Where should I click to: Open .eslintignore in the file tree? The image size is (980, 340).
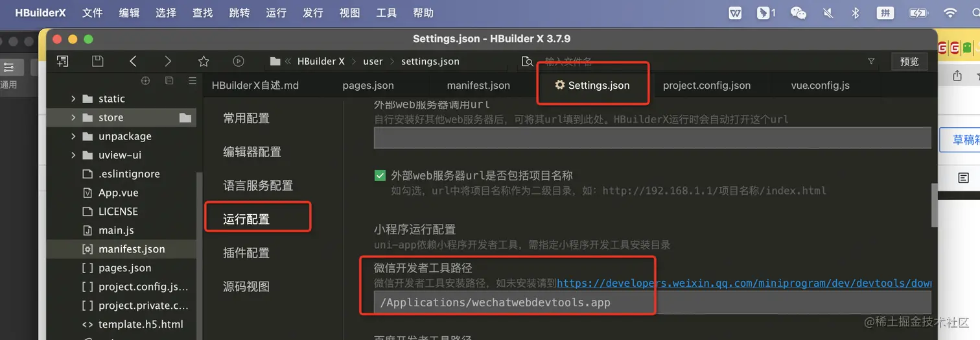(x=129, y=174)
